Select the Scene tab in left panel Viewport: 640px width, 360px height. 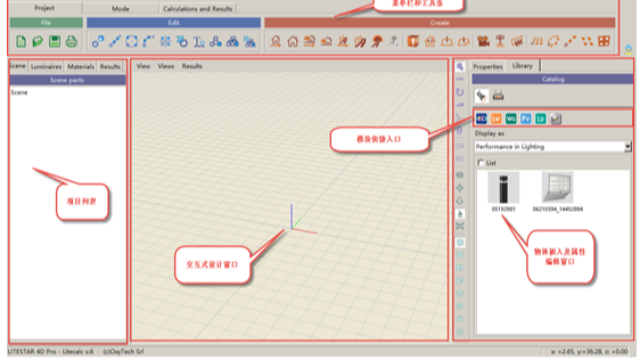(18, 66)
